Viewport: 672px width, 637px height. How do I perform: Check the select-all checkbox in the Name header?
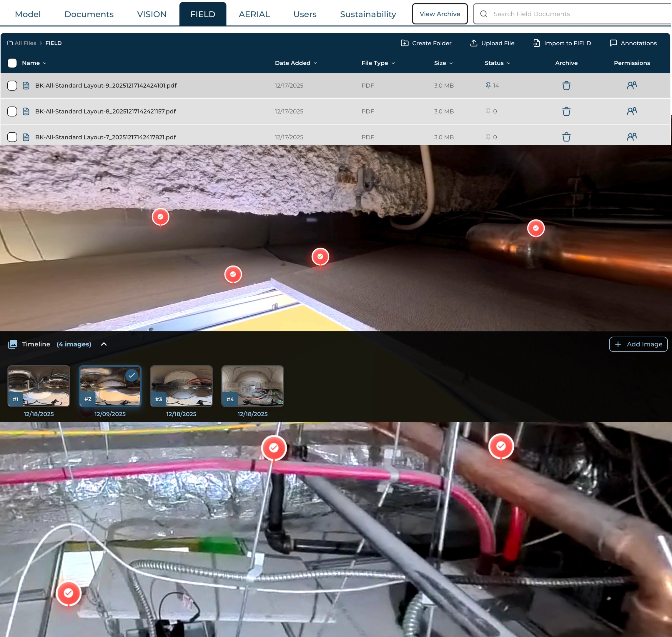(12, 63)
